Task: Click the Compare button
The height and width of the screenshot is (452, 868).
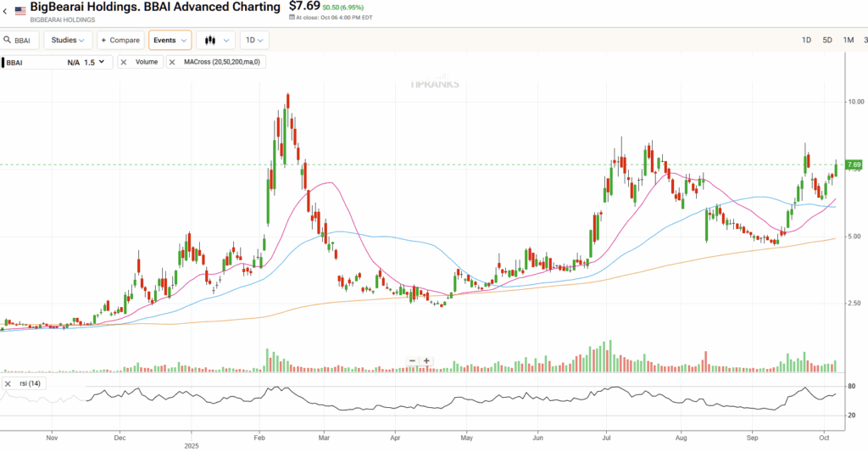Action: [x=119, y=40]
